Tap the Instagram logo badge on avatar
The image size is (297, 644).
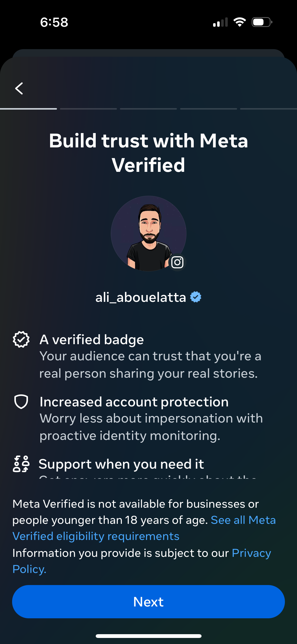[177, 262]
